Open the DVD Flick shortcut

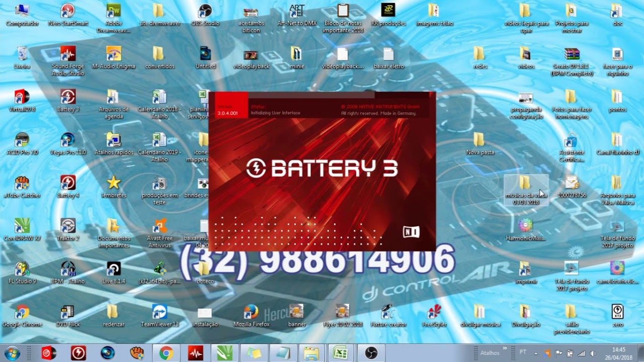click(x=68, y=315)
